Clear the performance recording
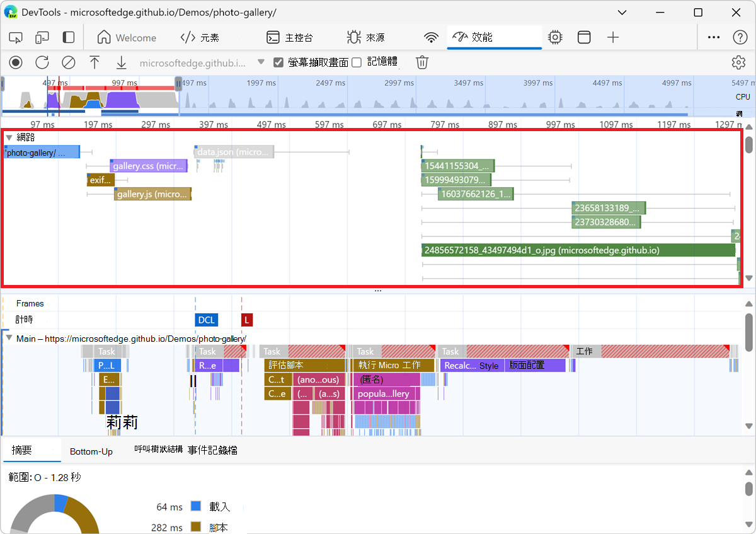Viewport: 756px width, 534px height. pos(68,62)
